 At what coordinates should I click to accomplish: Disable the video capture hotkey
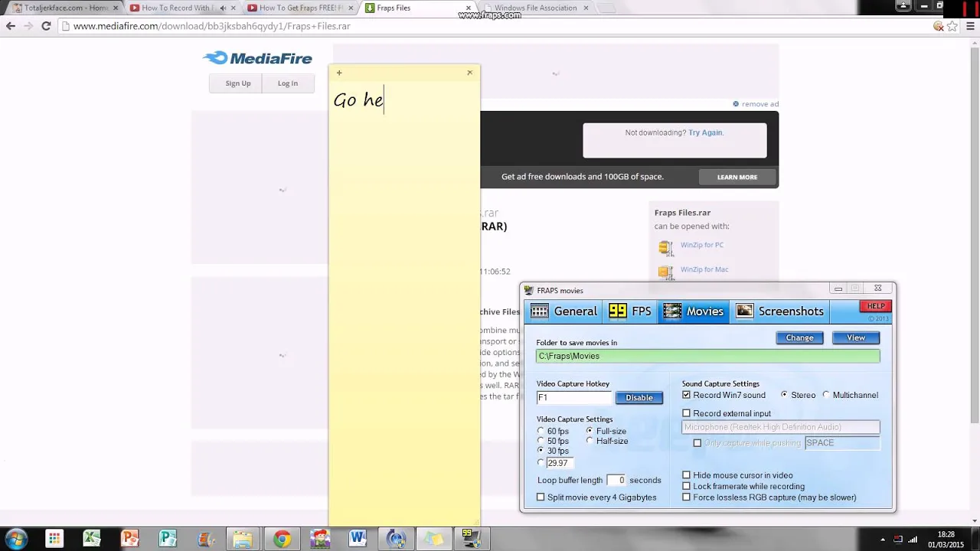639,398
